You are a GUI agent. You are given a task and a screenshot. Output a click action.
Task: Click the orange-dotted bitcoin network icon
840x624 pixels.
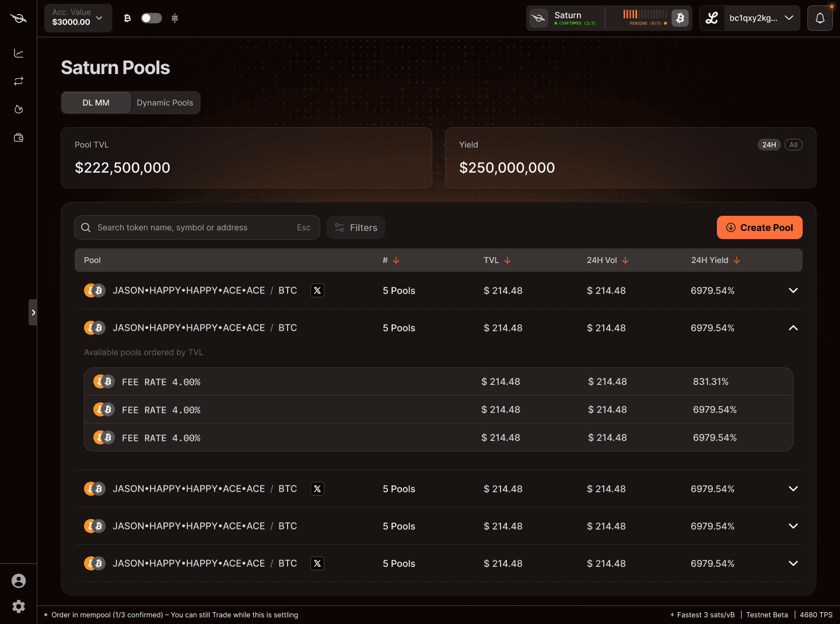point(680,18)
